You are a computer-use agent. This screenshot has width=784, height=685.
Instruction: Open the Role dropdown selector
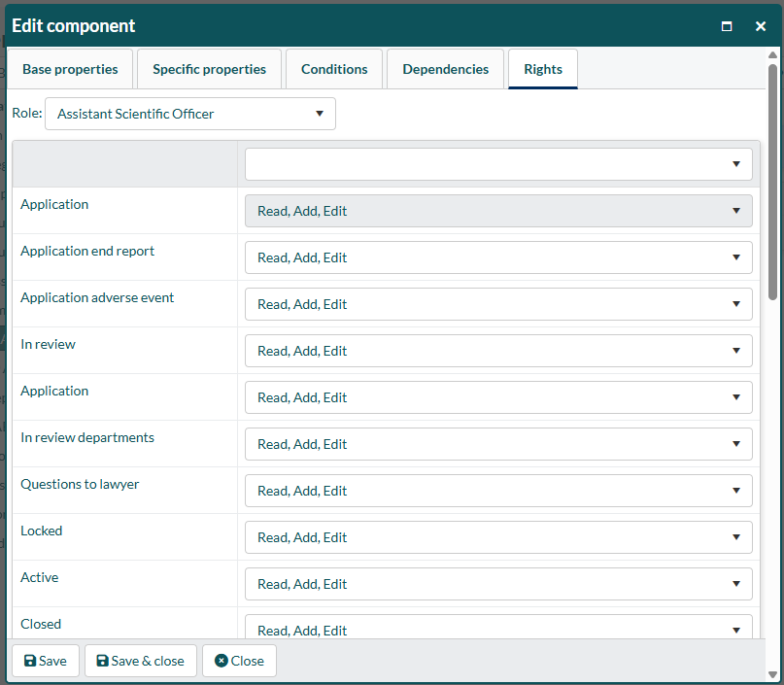pos(190,114)
